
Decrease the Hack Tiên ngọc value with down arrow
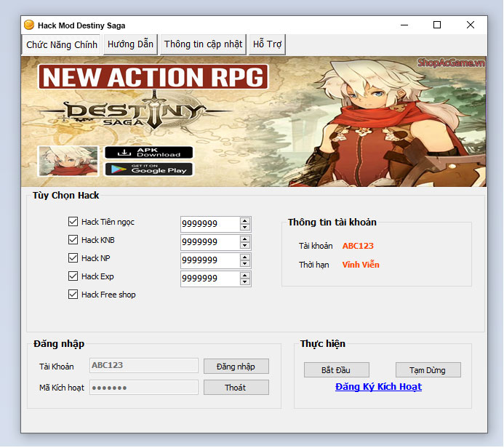pyautogui.click(x=245, y=227)
